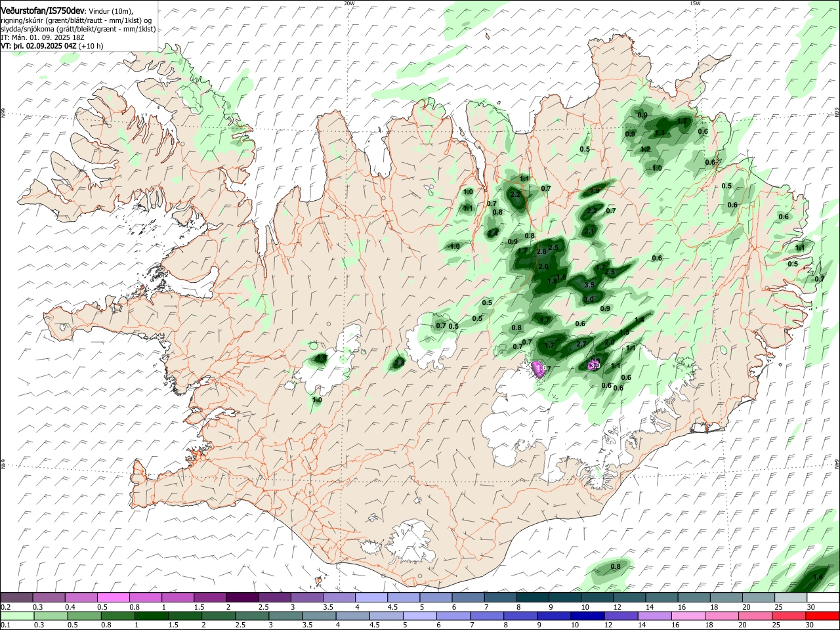Select magenta 1.5 swatch in snow scale
This screenshot has width=840, height=630.
pos(210,597)
